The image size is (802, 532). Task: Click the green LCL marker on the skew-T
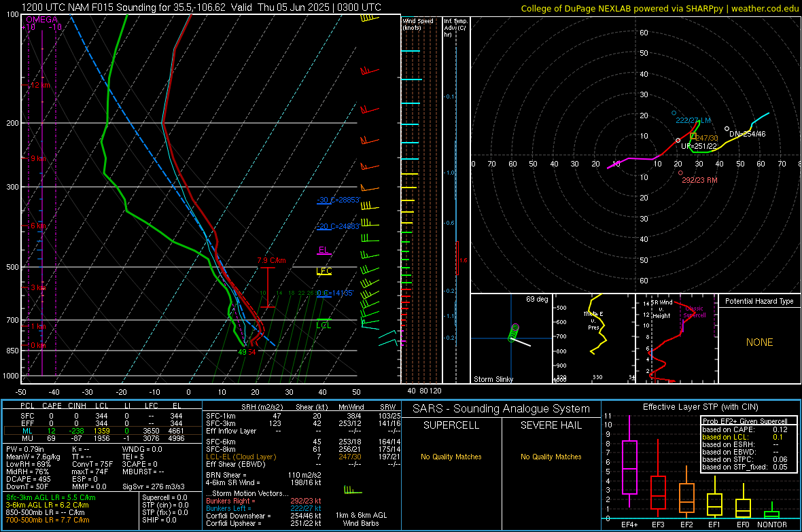point(324,325)
